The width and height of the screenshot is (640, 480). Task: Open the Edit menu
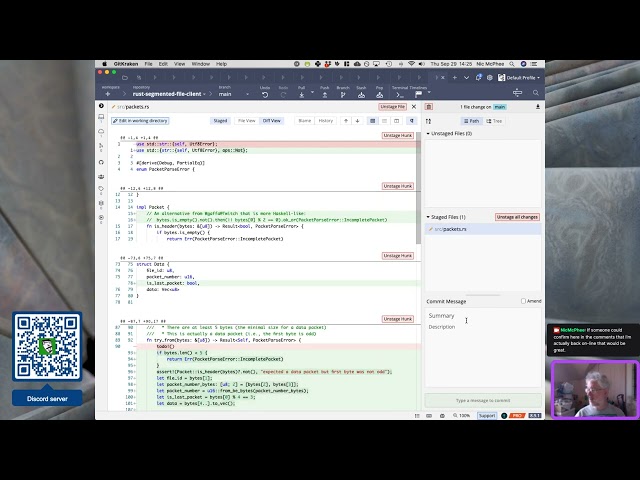163,64
